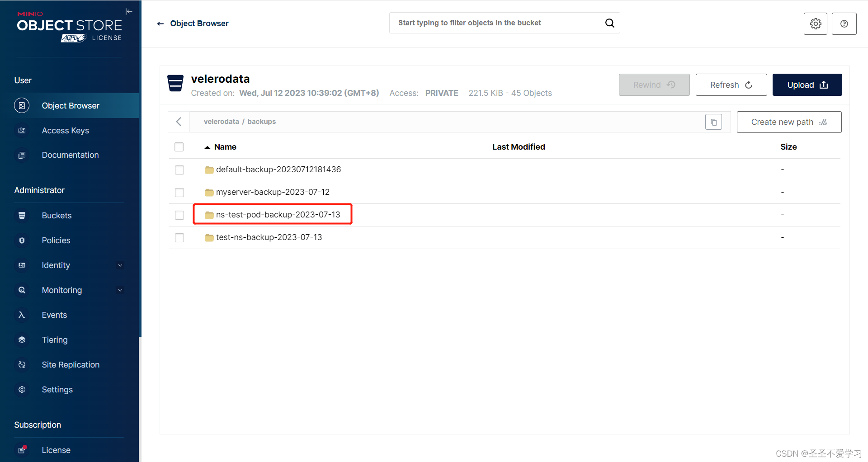Open folder ns-test-pod-backup-2023-07-13
The height and width of the screenshot is (462, 868).
click(278, 215)
